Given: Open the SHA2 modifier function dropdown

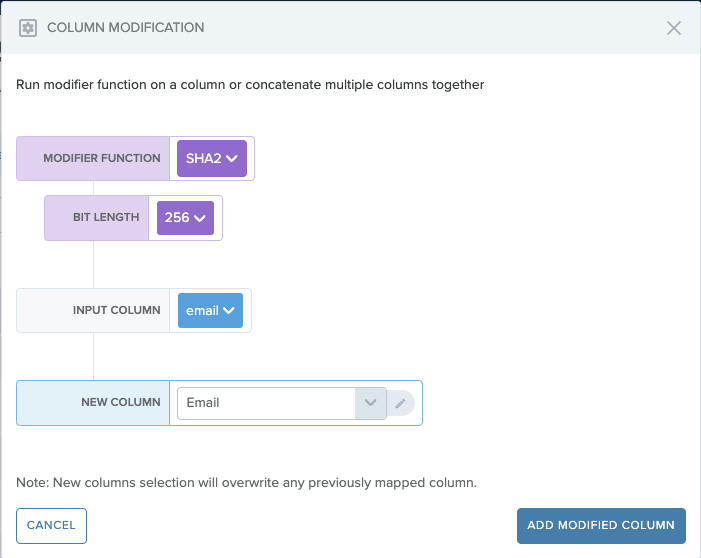Looking at the screenshot, I should (x=211, y=158).
